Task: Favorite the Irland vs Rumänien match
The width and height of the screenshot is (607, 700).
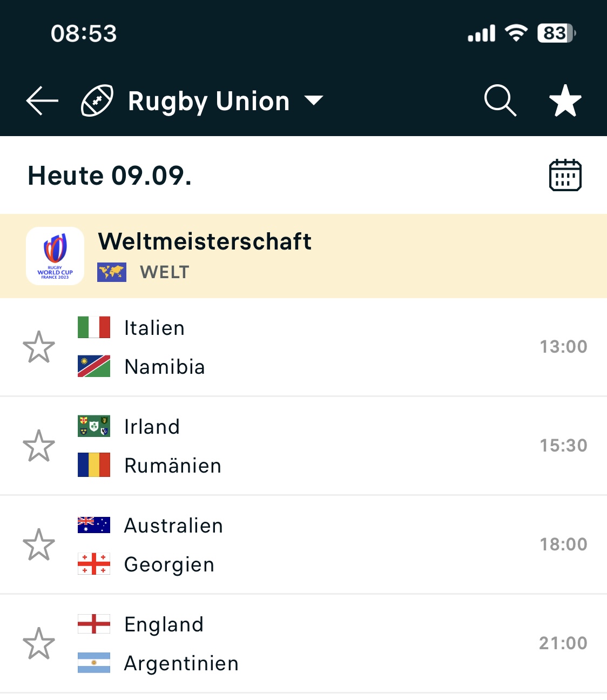Action: (39, 446)
